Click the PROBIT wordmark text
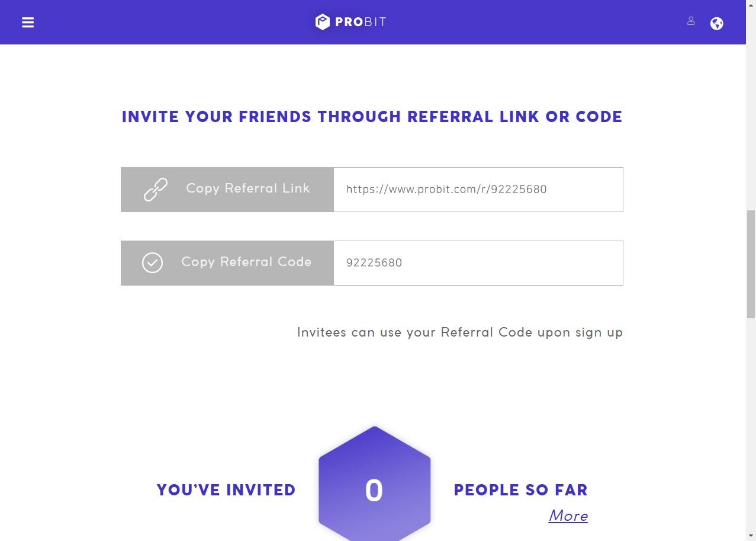Image resolution: width=756 pixels, height=541 pixels. tap(361, 23)
